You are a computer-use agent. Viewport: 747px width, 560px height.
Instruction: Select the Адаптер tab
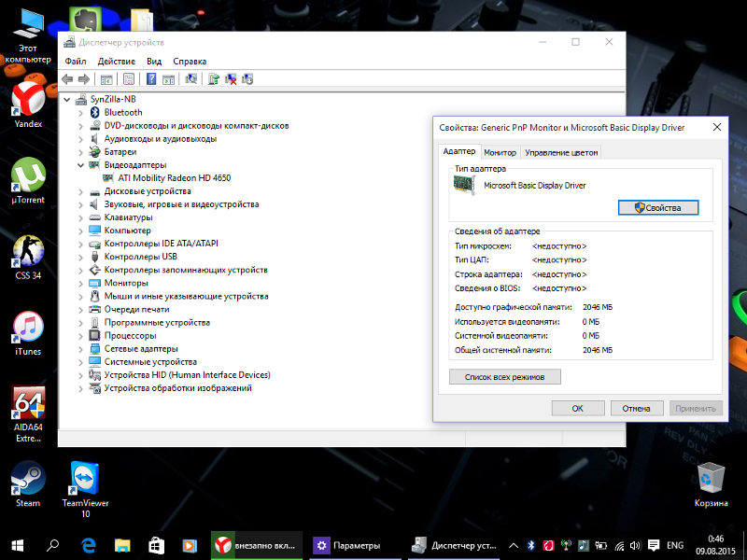point(459,151)
